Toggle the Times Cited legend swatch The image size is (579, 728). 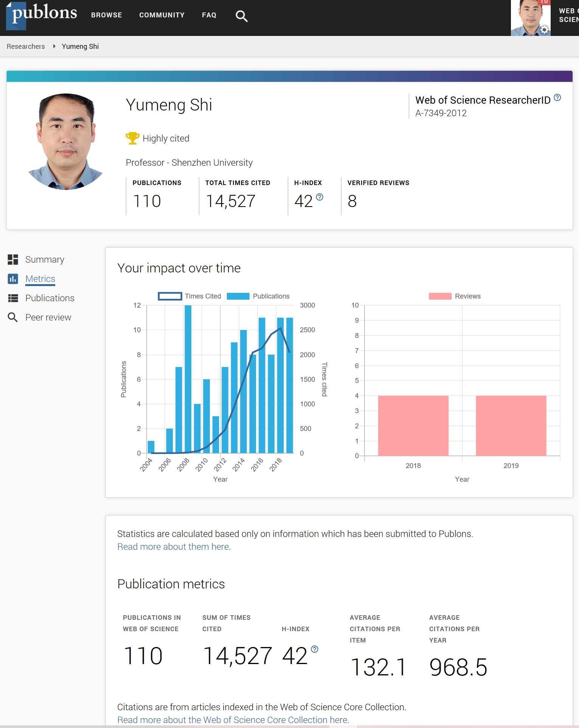(170, 296)
